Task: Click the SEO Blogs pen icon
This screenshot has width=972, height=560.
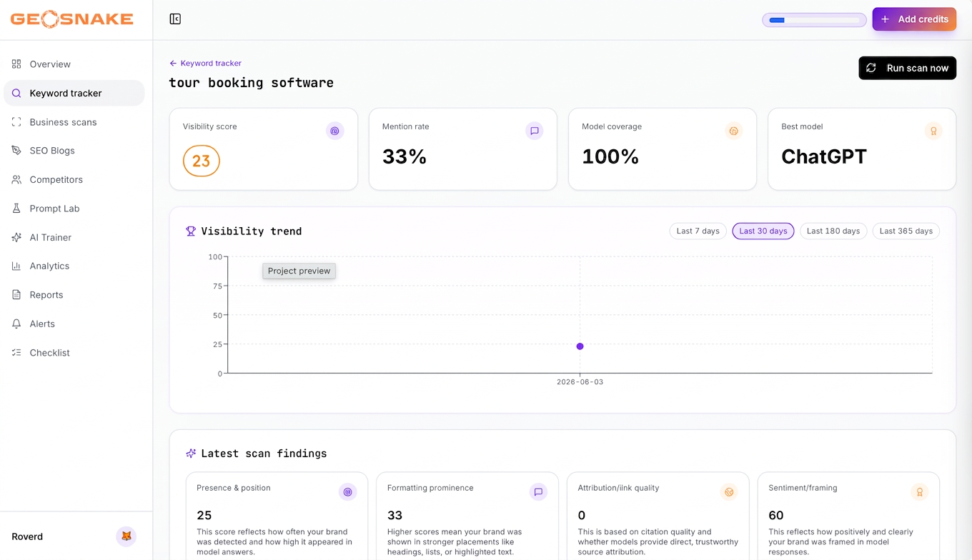Action: (16, 151)
